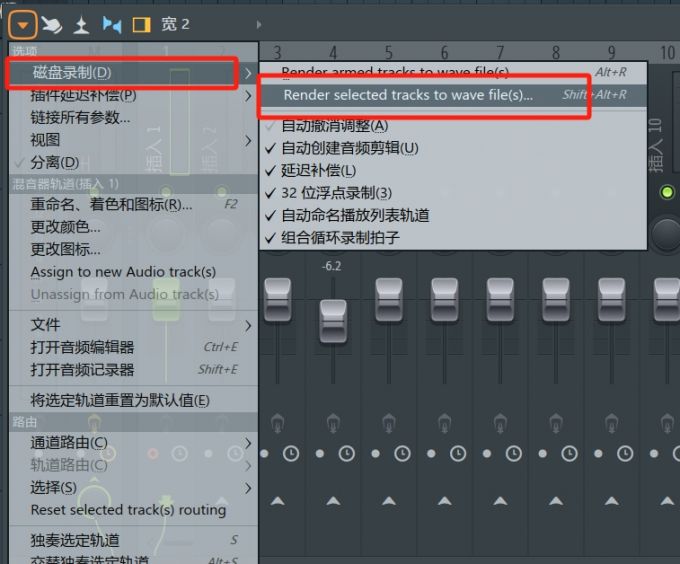Click the latency clock icon on track 5
The height and width of the screenshot is (564, 680).
pyautogui.click(x=402, y=454)
